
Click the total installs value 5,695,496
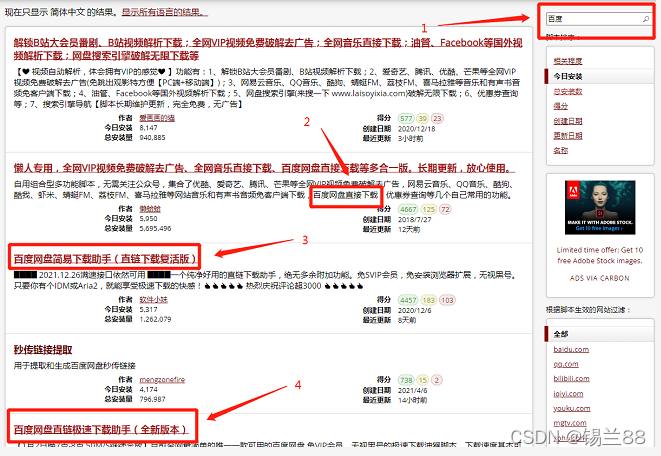tap(155, 228)
